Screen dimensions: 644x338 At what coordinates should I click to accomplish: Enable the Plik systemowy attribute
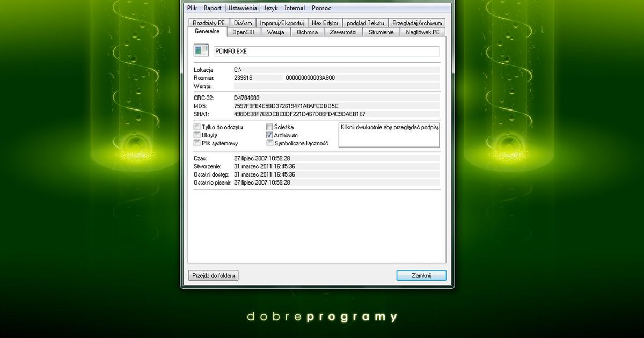pos(197,143)
